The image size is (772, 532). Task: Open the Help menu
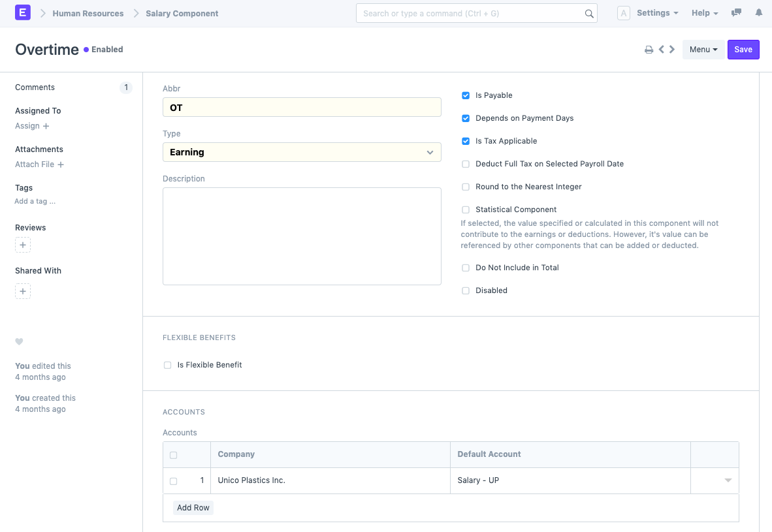point(704,13)
